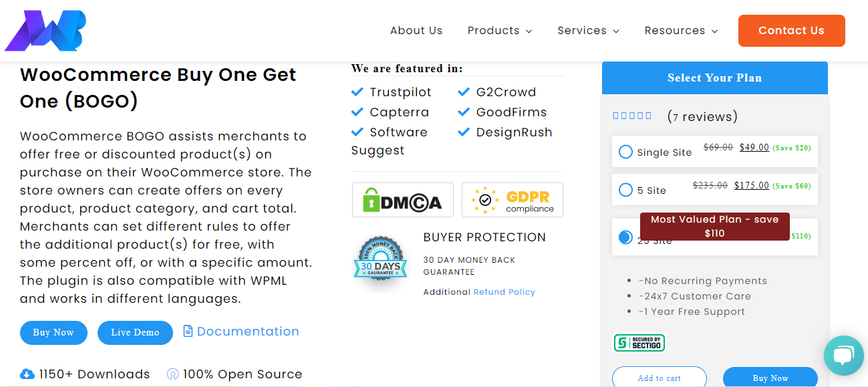868x387 pixels.
Task: Open the live chat bubble
Action: point(844,356)
